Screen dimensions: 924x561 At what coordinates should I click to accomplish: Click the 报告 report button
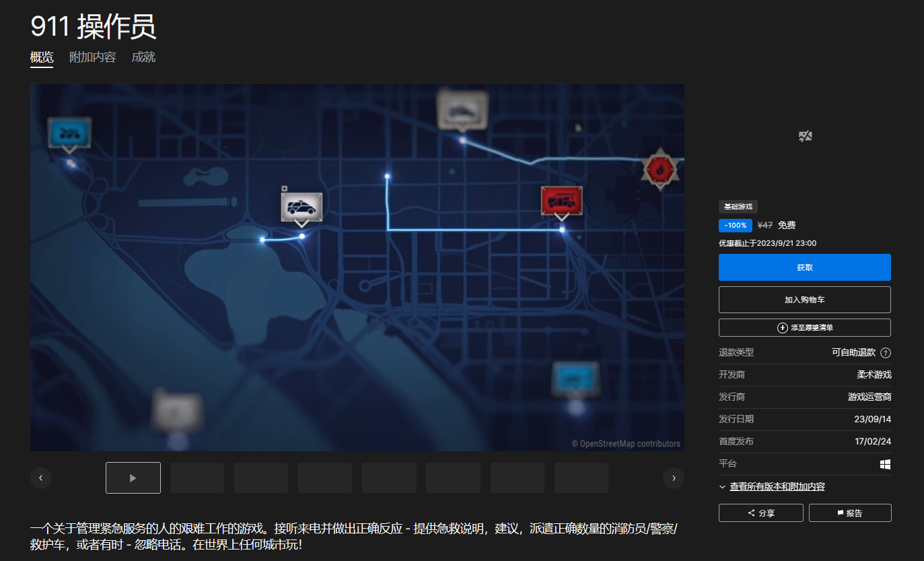[x=849, y=513]
